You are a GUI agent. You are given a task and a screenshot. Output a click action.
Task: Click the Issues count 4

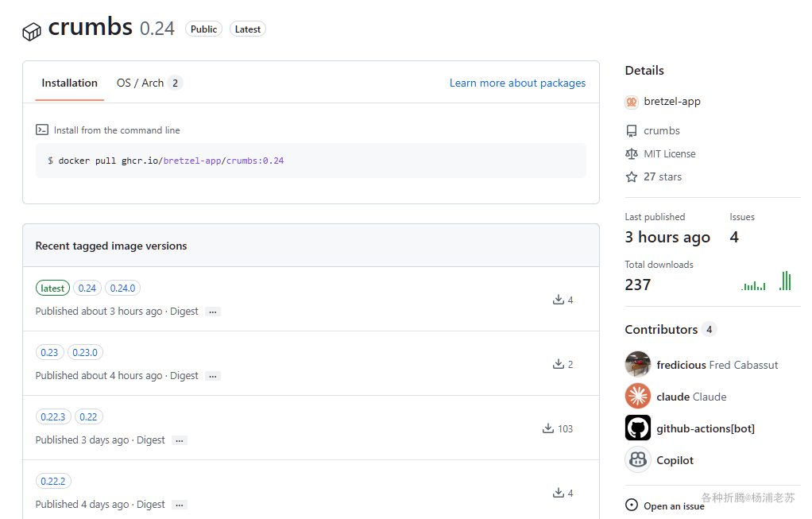click(x=734, y=237)
